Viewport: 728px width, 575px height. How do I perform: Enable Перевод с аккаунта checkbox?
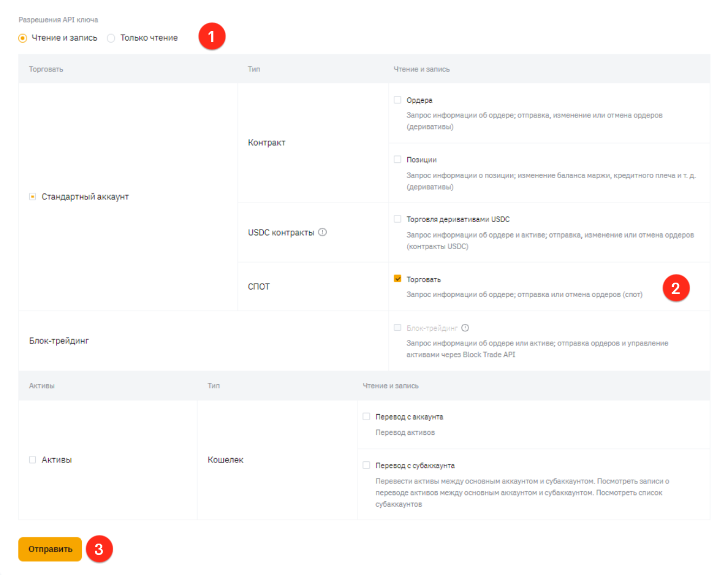[367, 416]
